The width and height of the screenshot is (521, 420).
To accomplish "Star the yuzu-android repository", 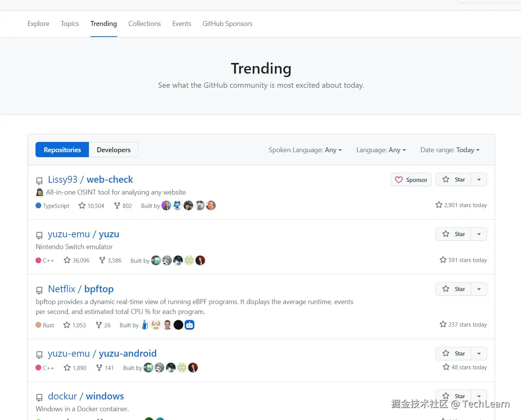I will pyautogui.click(x=453, y=354).
